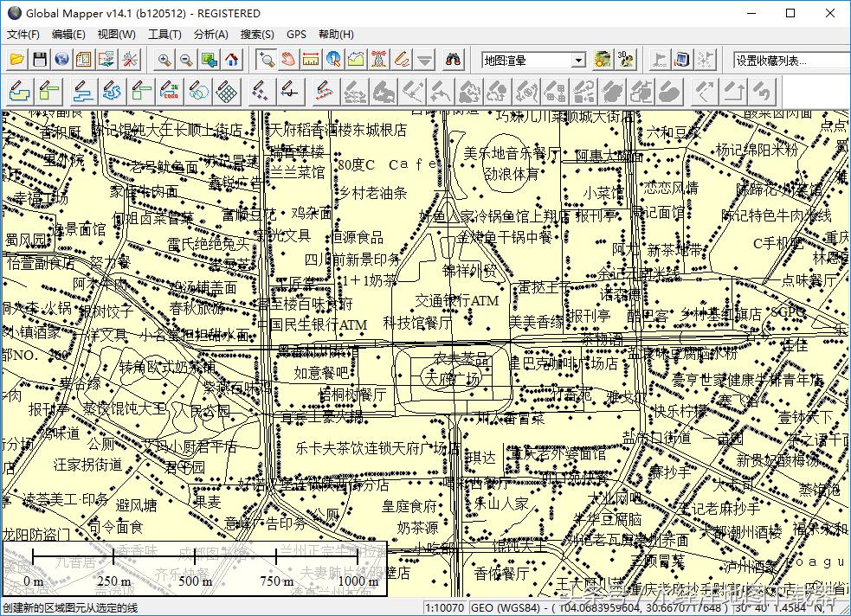Click the flag with stars GPS icon
The width and height of the screenshot is (851, 616).
[x=705, y=60]
